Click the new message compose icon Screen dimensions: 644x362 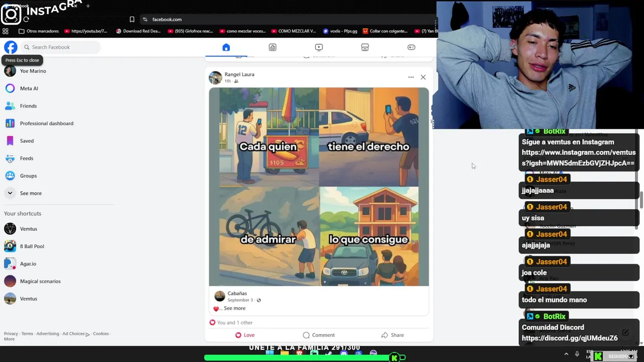click(625, 332)
